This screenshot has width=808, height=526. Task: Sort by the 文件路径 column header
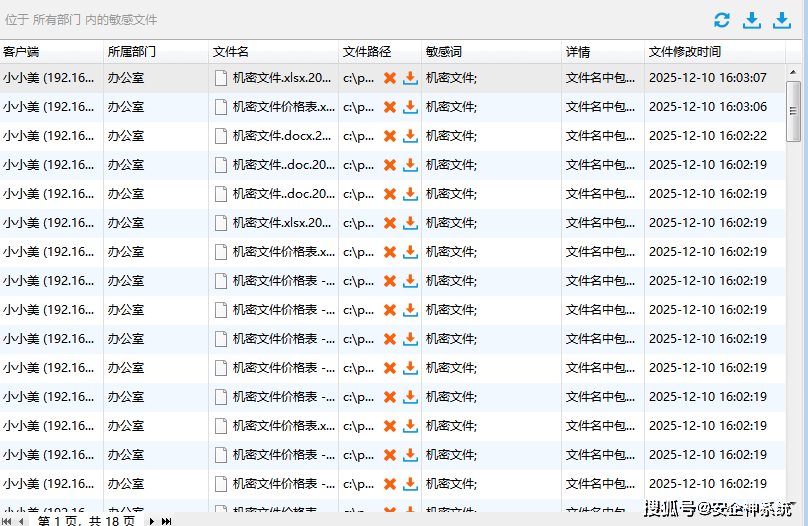(x=380, y=52)
